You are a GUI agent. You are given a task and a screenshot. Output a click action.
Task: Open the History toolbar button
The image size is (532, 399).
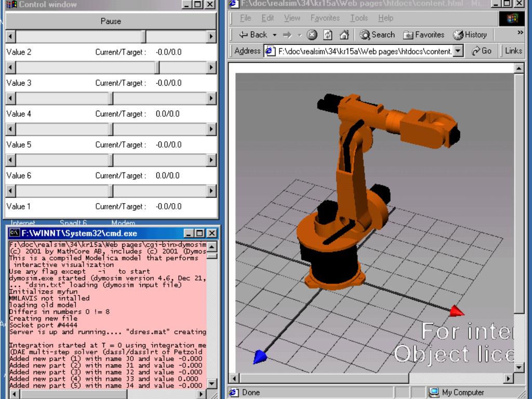tap(470, 35)
